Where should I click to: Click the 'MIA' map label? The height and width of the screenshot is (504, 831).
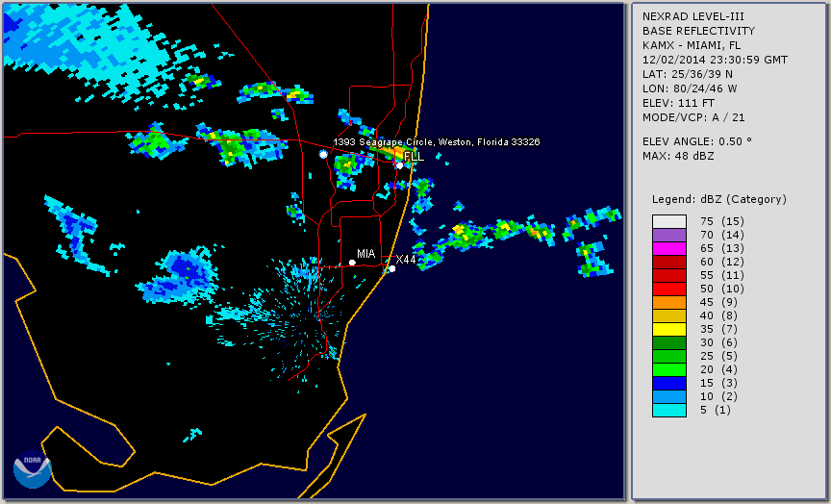click(x=365, y=254)
